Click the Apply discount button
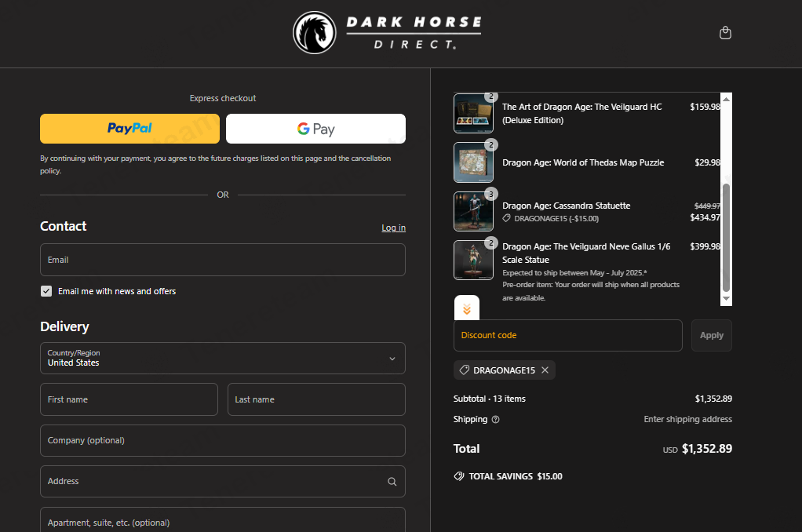This screenshot has width=802, height=532. point(712,336)
